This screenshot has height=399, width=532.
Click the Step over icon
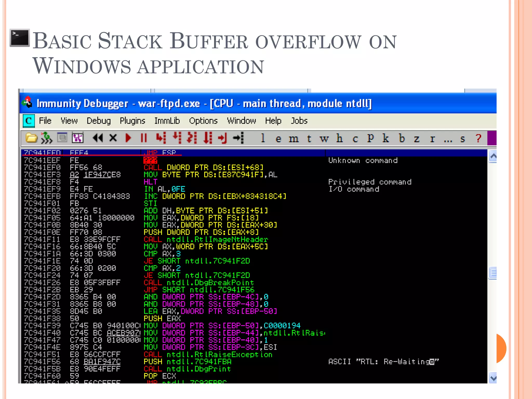click(x=177, y=138)
